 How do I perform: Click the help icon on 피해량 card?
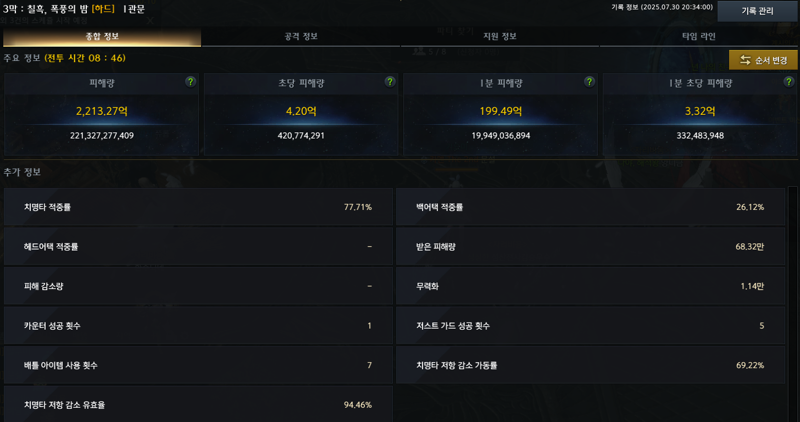pyautogui.click(x=190, y=82)
